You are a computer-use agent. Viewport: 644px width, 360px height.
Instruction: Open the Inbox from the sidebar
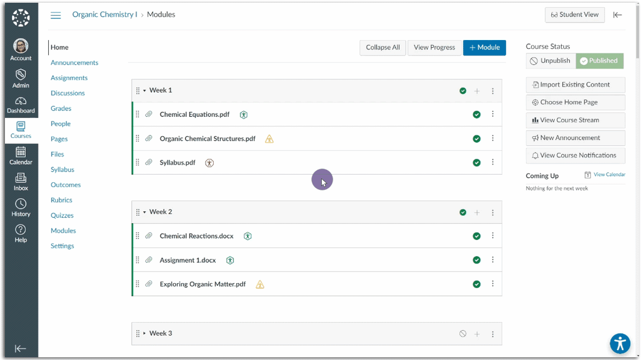[21, 182]
